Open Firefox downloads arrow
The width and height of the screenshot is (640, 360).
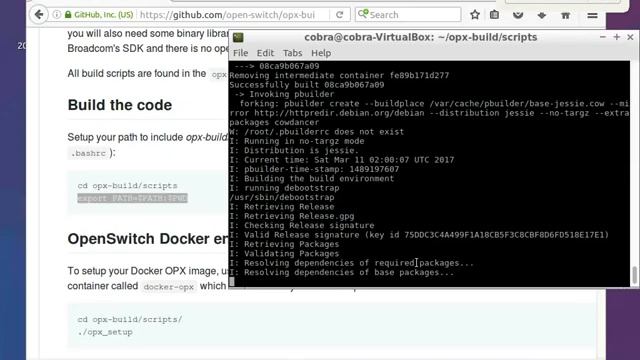click(x=542, y=16)
